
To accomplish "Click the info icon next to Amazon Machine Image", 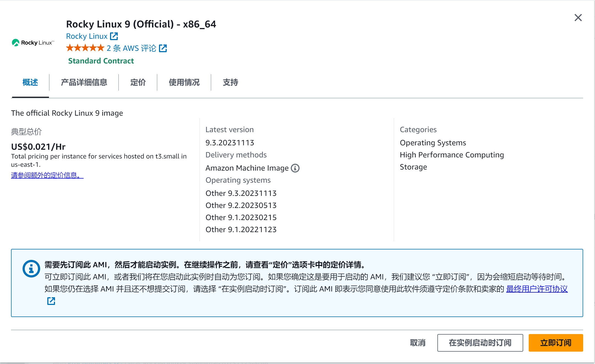I will [295, 168].
